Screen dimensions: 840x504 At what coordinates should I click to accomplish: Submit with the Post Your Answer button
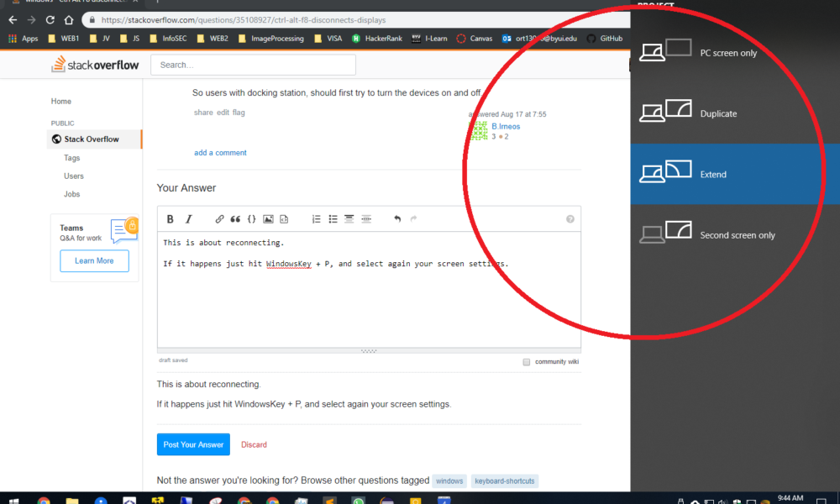coord(192,444)
